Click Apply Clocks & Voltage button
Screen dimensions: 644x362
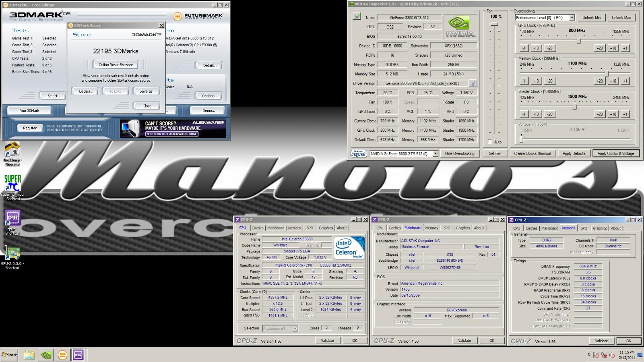coord(615,153)
